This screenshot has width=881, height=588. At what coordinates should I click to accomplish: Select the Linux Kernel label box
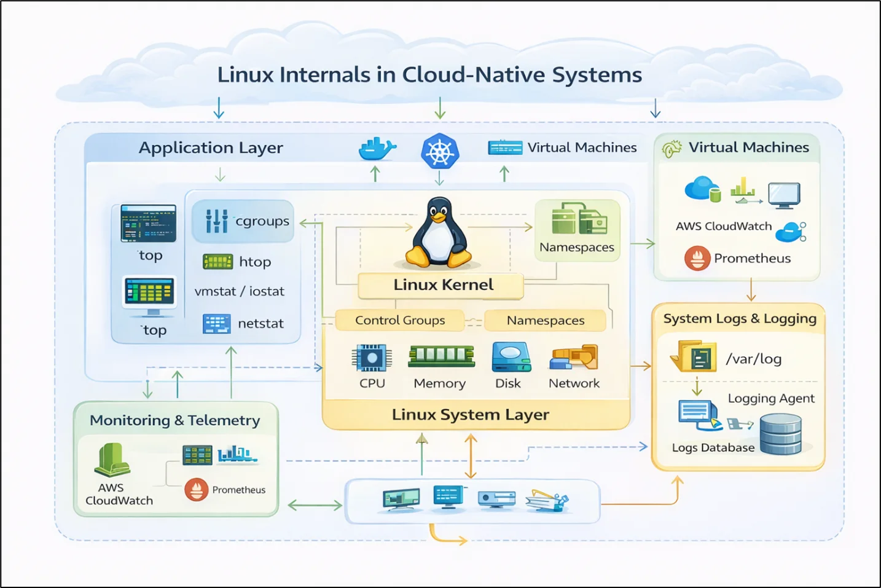click(441, 285)
